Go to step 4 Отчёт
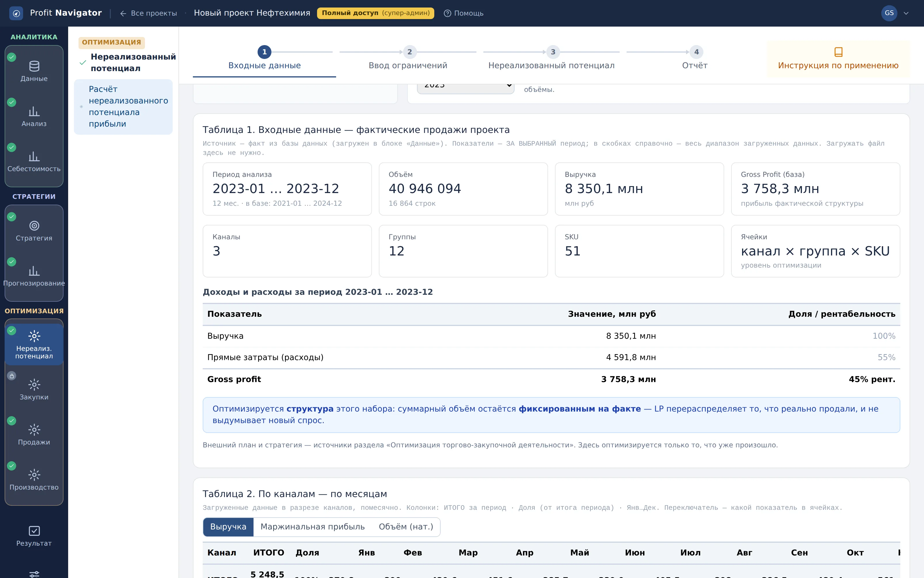924x578 pixels. [x=695, y=58]
